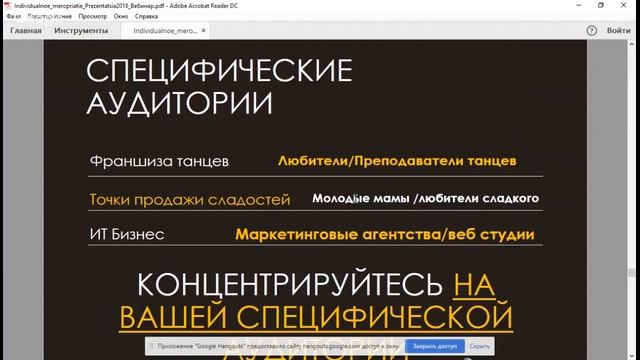Click the Adobe Acrobat PDF icon in title bar
This screenshot has height=360, width=640.
click(7, 6)
